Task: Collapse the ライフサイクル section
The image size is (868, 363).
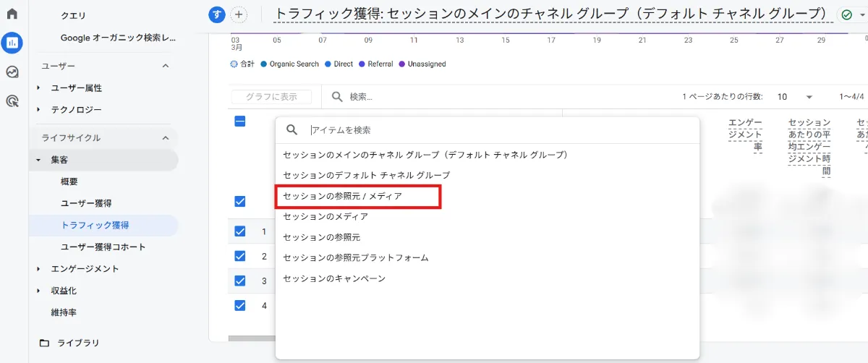Action: click(165, 138)
